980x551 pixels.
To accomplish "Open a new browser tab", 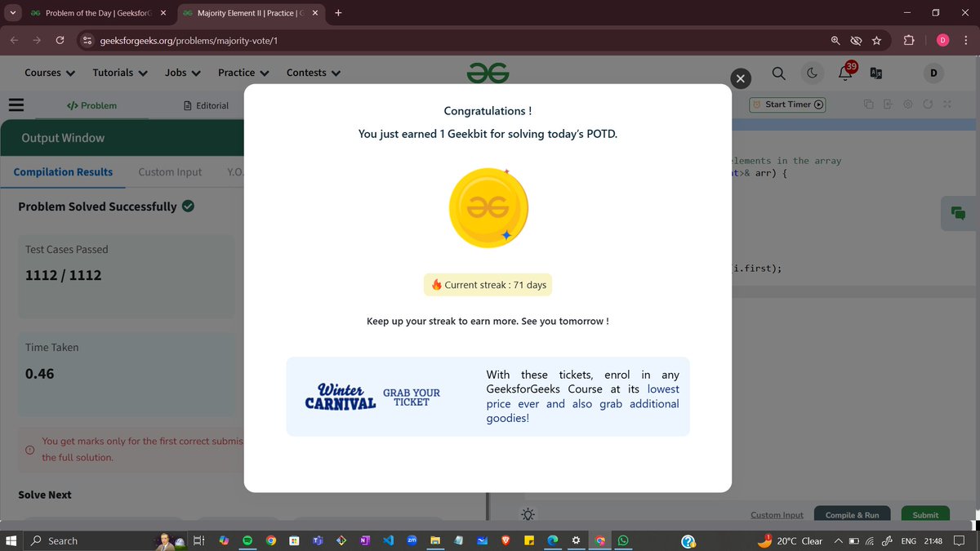I will click(x=338, y=13).
